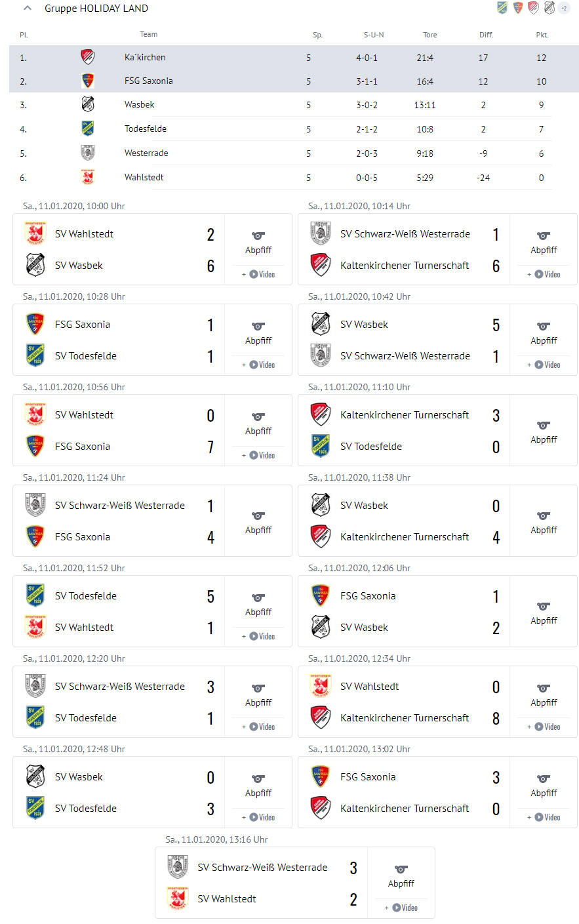
Task: Click FSG Saxonia crest in standings
Action: (88, 81)
